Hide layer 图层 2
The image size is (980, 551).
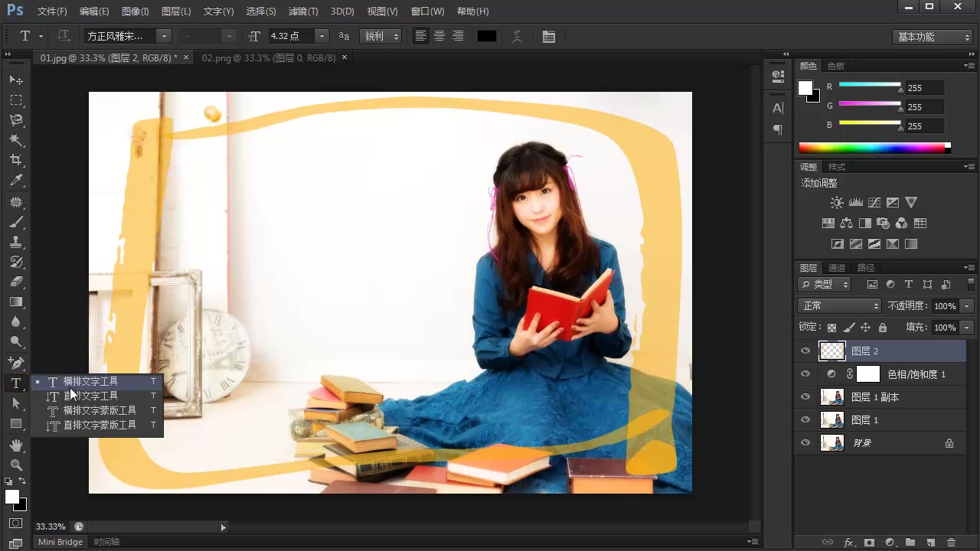point(805,351)
